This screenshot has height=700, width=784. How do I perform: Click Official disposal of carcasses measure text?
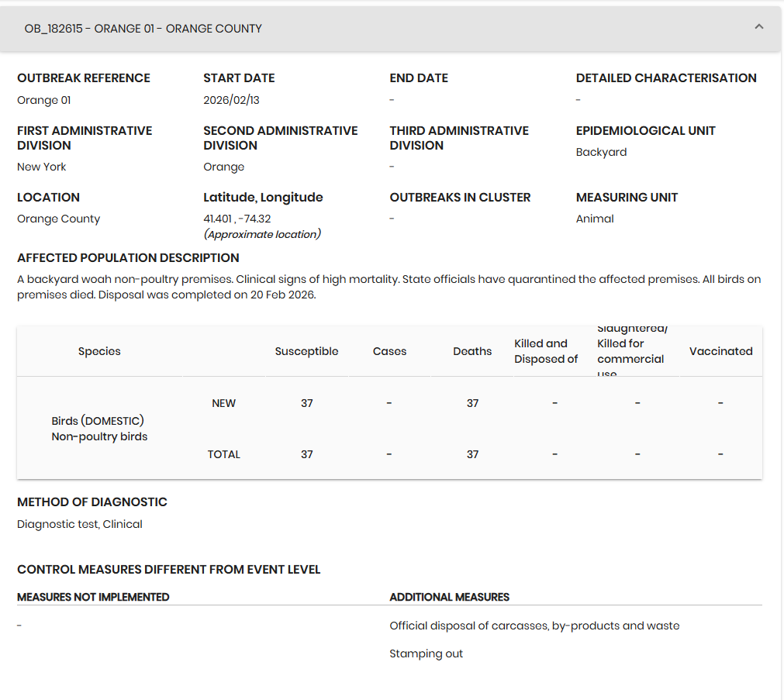(x=534, y=626)
